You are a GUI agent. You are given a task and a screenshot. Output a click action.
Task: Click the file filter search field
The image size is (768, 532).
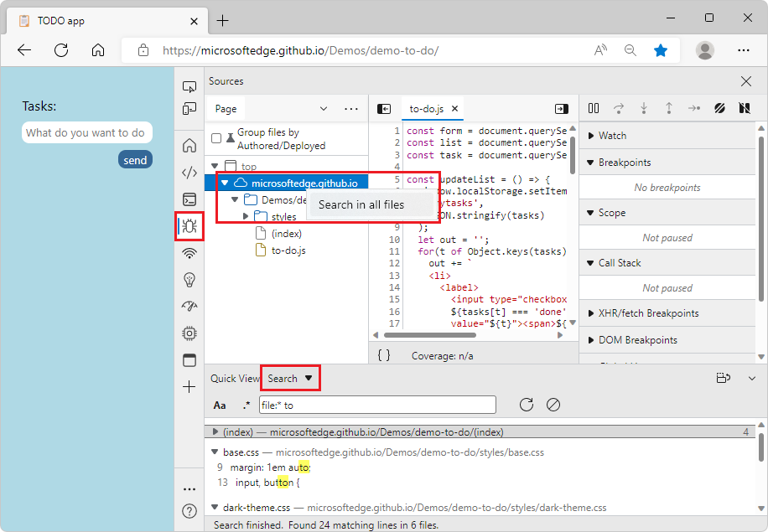(376, 405)
